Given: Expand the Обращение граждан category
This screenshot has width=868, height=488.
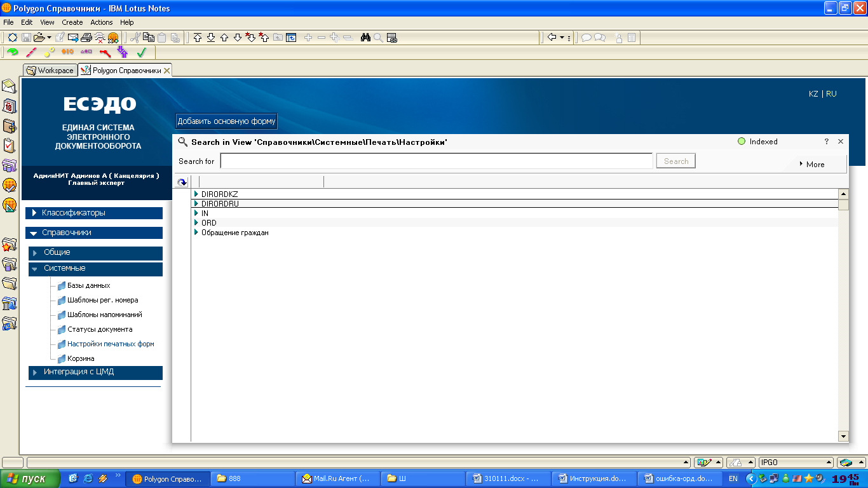Looking at the screenshot, I should (x=196, y=233).
